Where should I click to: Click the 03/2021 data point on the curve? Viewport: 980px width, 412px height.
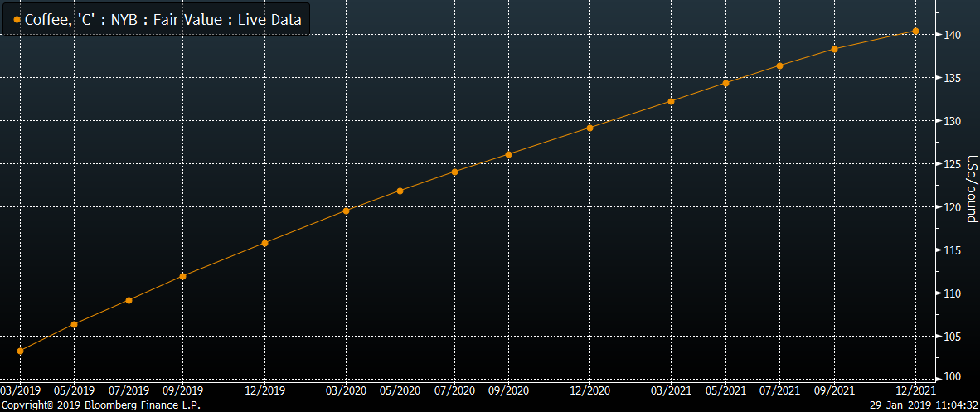pyautogui.click(x=672, y=100)
